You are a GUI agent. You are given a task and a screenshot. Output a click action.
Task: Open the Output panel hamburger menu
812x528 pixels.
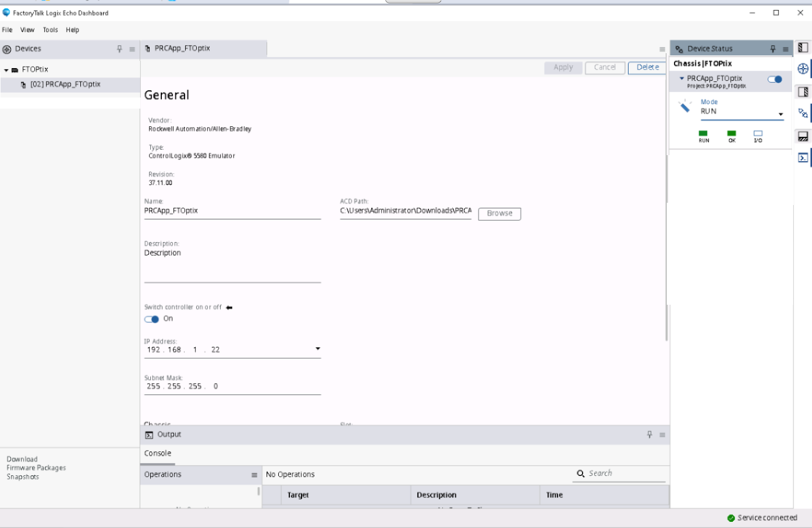click(662, 435)
